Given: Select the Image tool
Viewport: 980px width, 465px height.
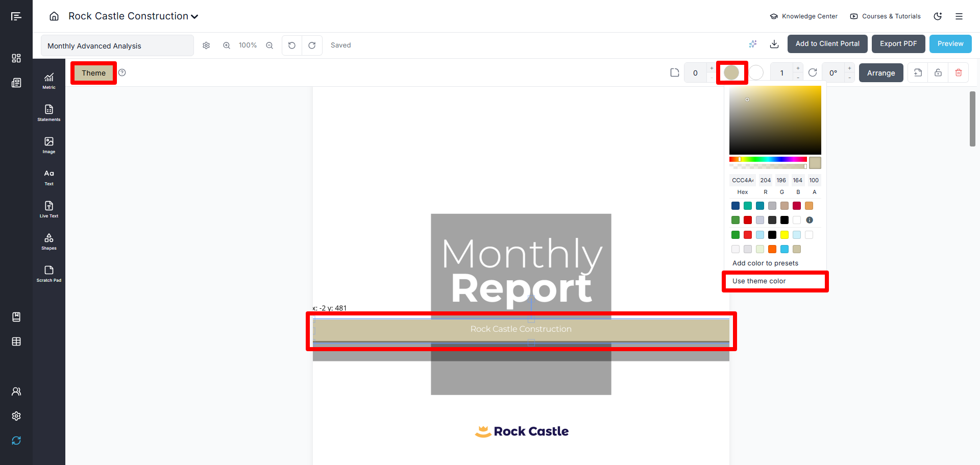Looking at the screenshot, I should 49,145.
